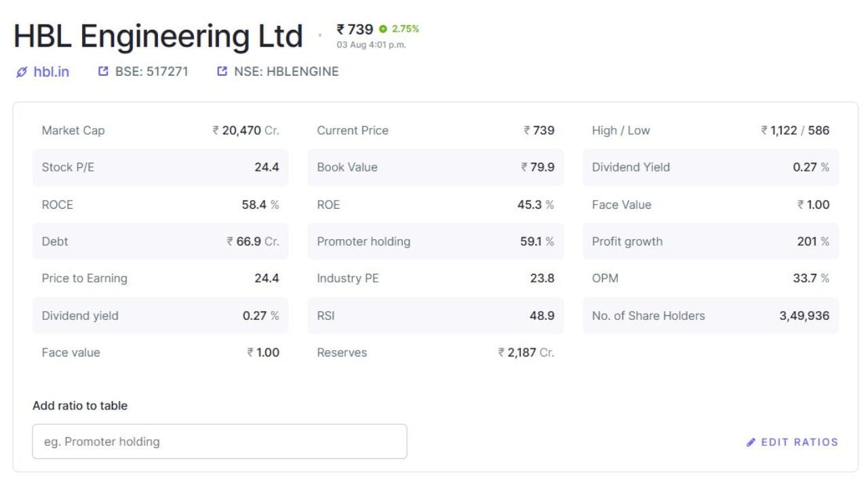
Task: Select the Profit growth 201 % row
Action: tap(711, 241)
